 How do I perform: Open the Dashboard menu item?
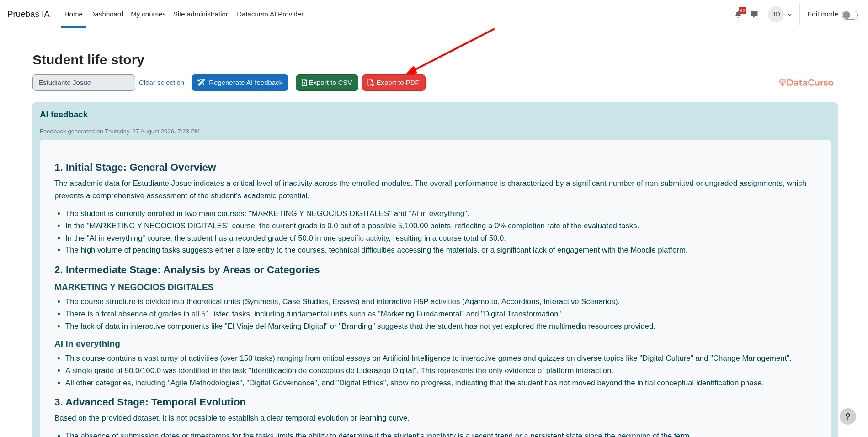click(107, 14)
